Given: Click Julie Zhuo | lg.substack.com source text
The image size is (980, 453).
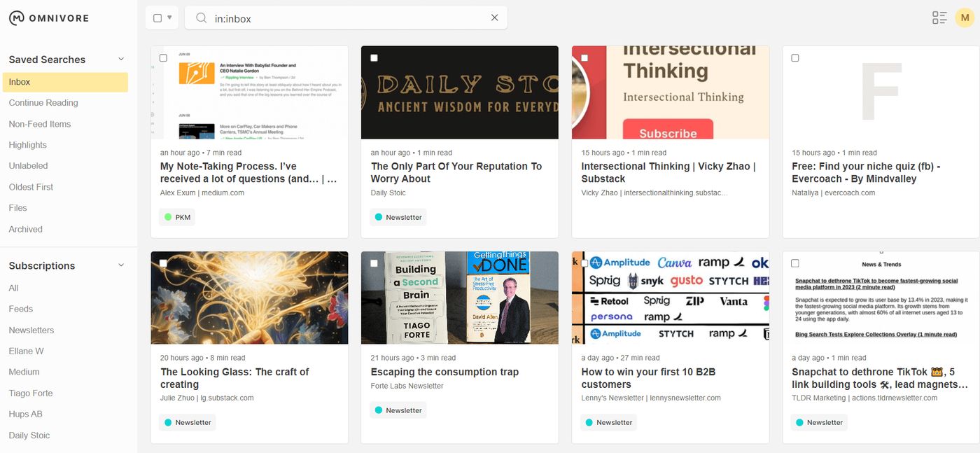Looking at the screenshot, I should pos(207,398).
